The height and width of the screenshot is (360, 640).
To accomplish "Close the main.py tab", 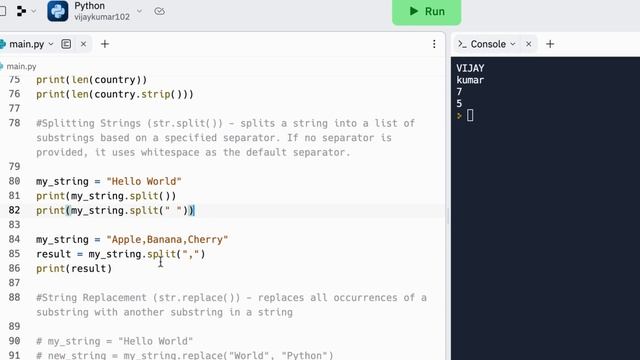I will coord(83,44).
